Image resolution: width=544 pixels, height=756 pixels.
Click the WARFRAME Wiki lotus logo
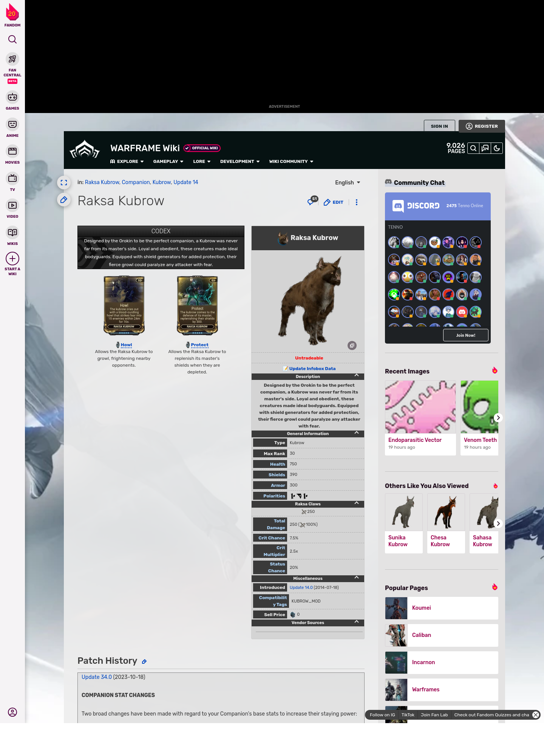point(85,150)
